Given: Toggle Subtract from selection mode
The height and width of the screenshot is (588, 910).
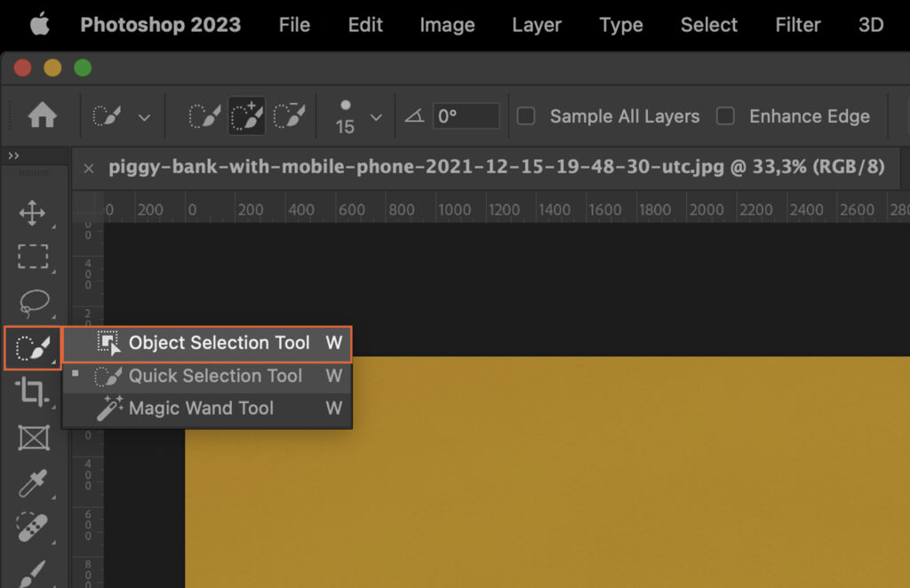Looking at the screenshot, I should tap(291, 116).
